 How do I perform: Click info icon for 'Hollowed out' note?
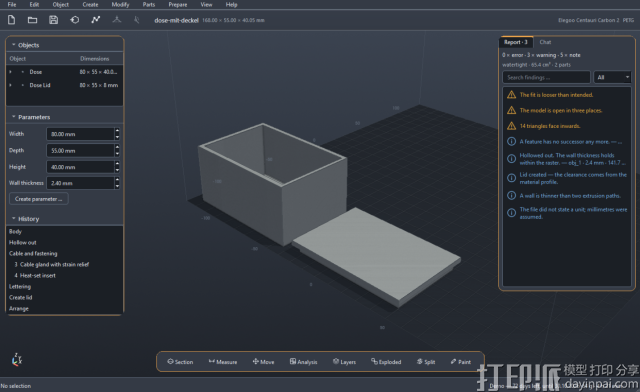[x=511, y=159]
